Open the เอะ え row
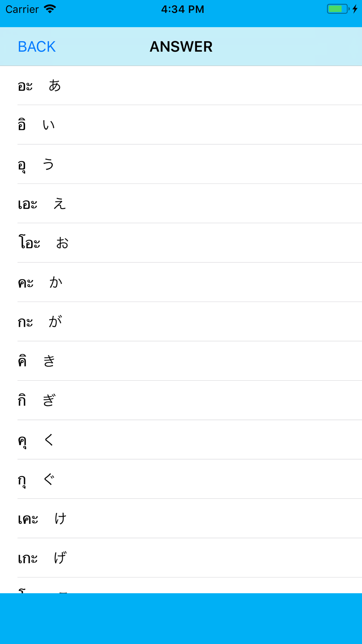 pyautogui.click(x=181, y=204)
